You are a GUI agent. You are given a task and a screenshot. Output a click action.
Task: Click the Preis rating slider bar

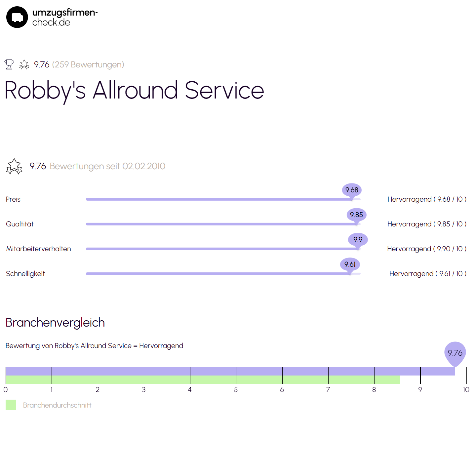(223, 199)
